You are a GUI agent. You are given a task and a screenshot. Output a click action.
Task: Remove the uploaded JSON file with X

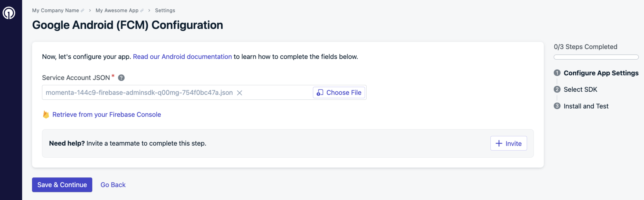click(x=240, y=93)
